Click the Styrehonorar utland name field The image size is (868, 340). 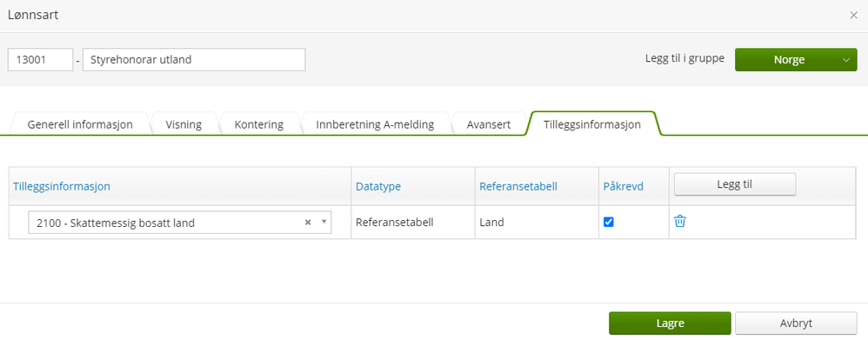(x=194, y=60)
